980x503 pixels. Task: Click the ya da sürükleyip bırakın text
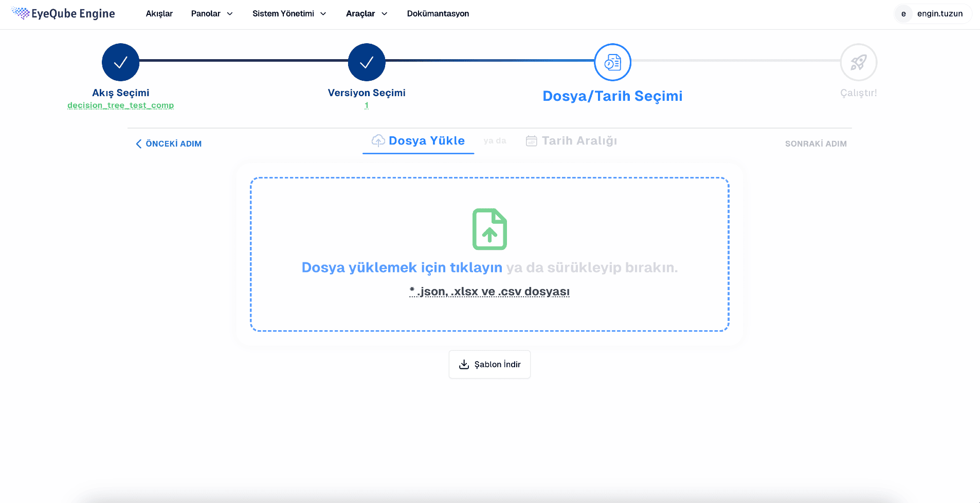click(x=592, y=267)
